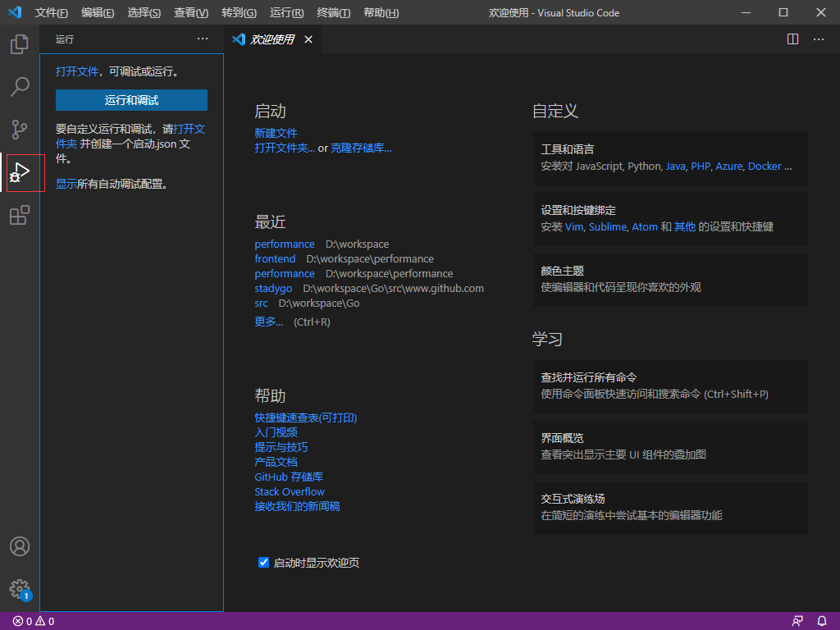
Task: Open editor more actions ellipsis
Action: click(x=819, y=39)
